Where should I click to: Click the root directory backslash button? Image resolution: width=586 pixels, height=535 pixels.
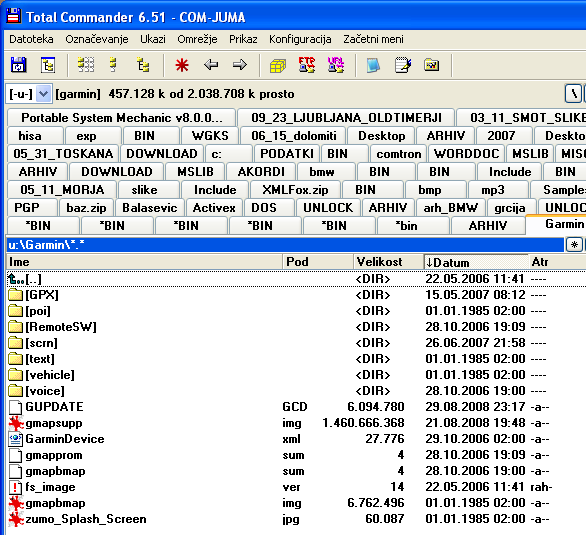(573, 93)
